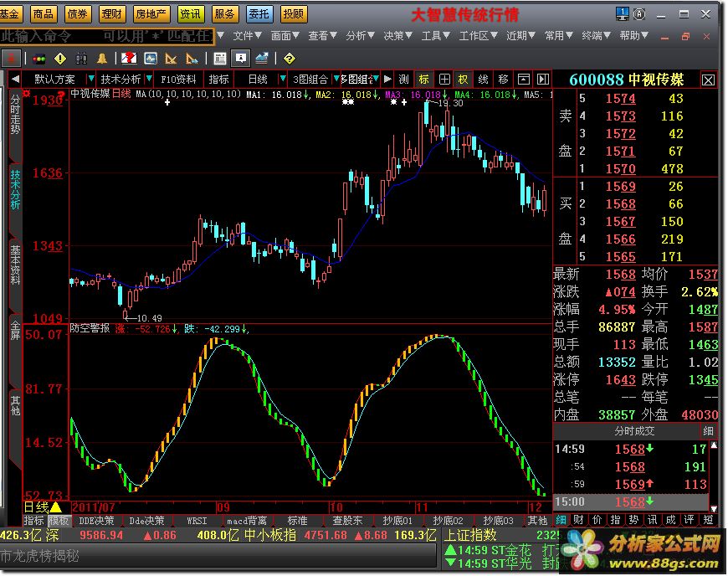Open the 决策 menu
This screenshot has height=576, width=728.
point(398,36)
